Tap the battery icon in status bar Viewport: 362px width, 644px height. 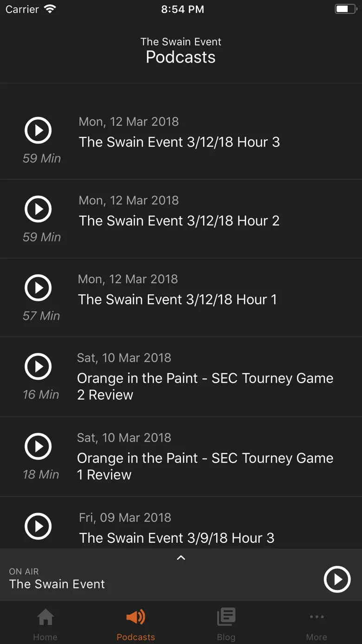tap(345, 9)
